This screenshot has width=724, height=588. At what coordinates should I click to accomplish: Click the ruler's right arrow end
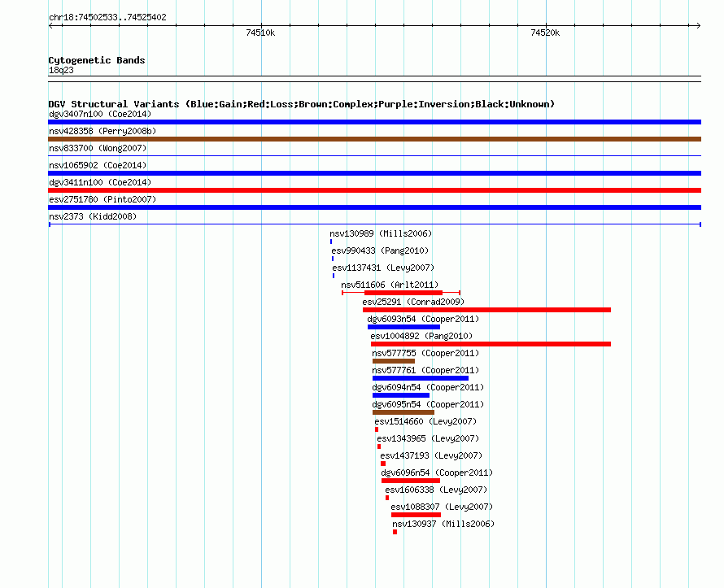[699, 26]
